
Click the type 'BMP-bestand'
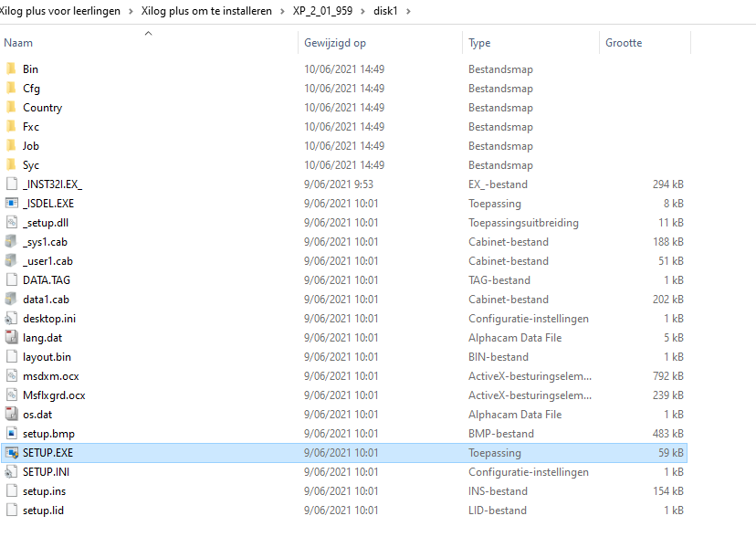tap(501, 434)
